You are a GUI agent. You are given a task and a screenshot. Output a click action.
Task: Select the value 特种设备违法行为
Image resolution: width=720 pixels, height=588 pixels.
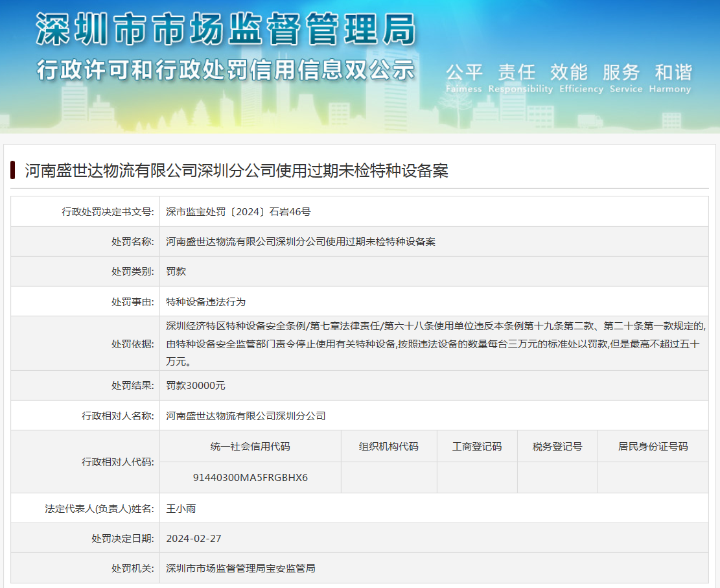(x=205, y=302)
